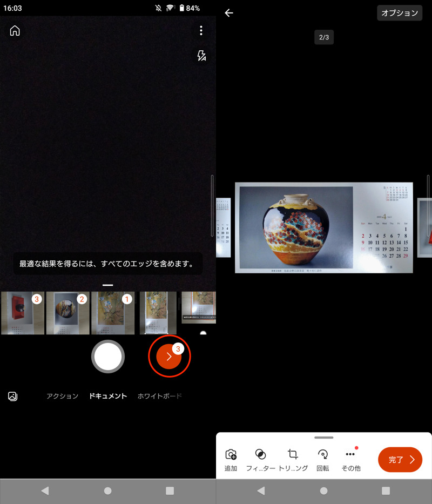Select the ドキュメント mode tab

pos(108,396)
